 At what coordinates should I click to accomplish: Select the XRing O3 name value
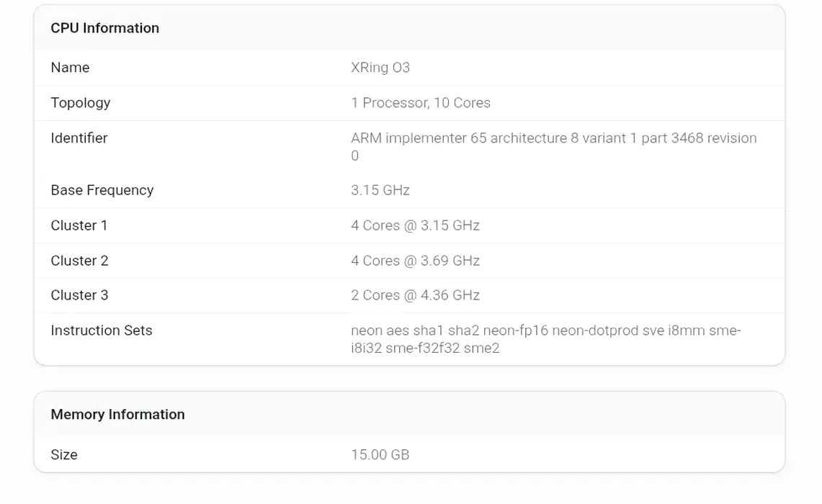(x=380, y=68)
